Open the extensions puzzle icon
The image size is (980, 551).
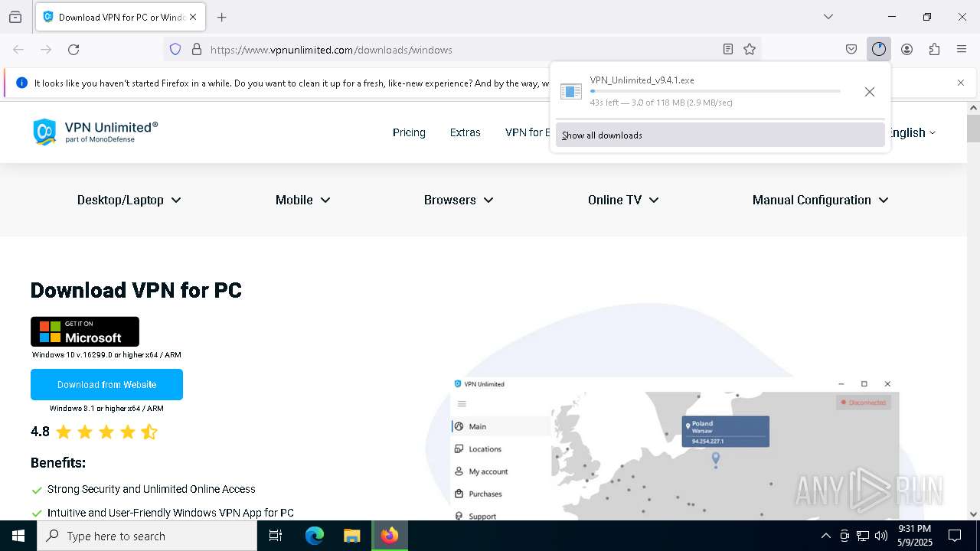click(934, 50)
